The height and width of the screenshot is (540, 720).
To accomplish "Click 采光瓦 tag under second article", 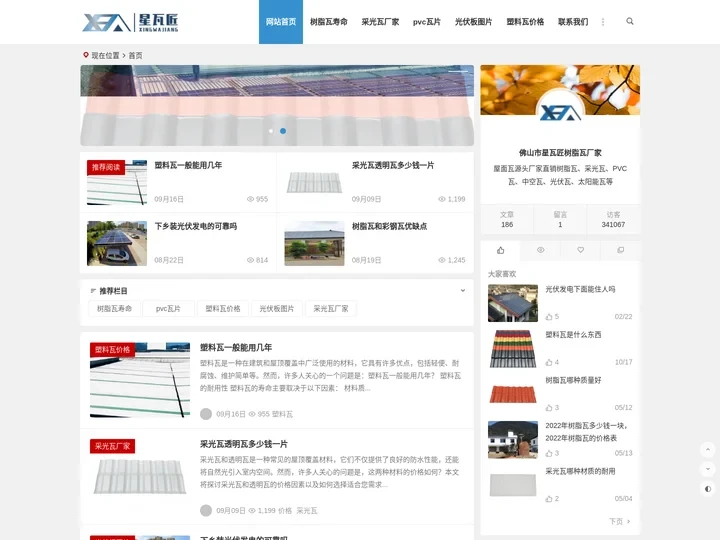I will (x=307, y=511).
